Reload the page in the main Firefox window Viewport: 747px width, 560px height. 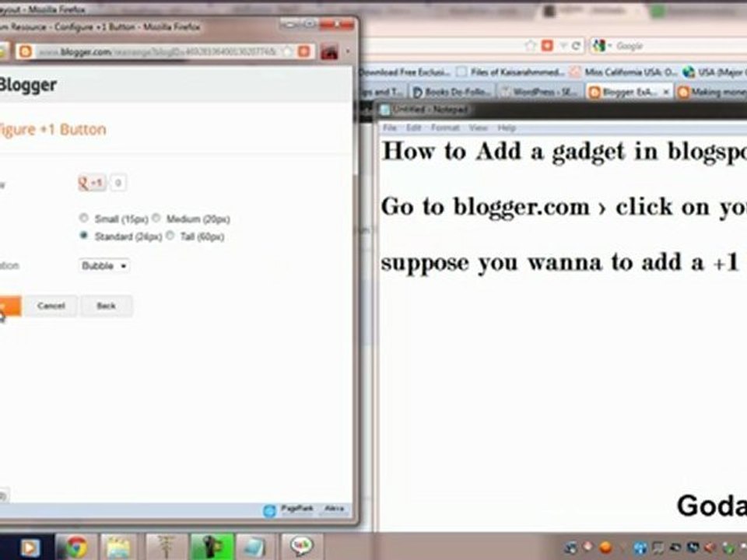click(x=576, y=46)
